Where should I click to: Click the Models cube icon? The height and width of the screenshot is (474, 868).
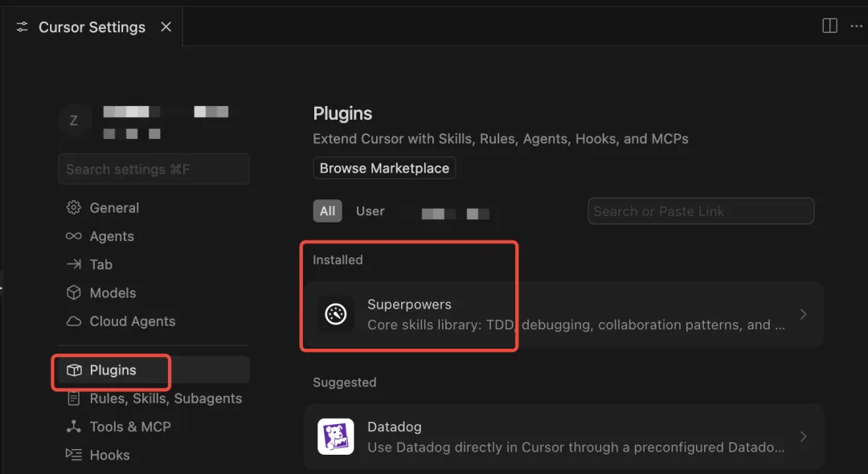[x=74, y=293]
